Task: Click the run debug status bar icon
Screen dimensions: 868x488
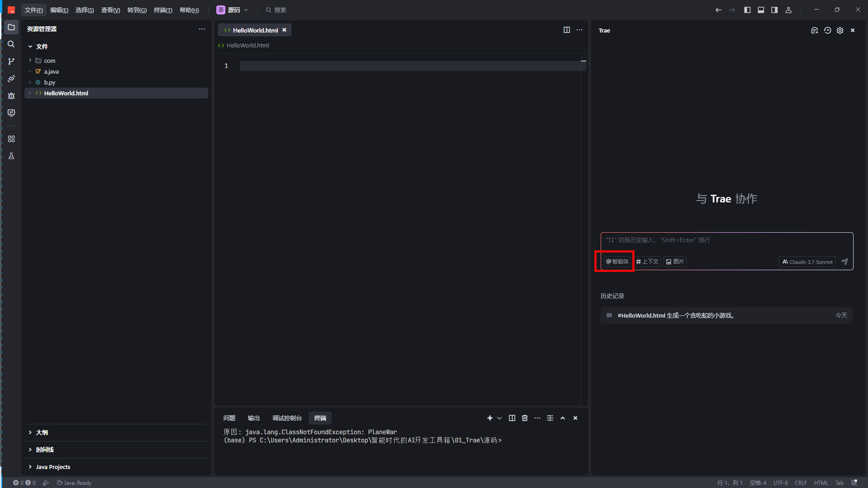Action: click(46, 483)
